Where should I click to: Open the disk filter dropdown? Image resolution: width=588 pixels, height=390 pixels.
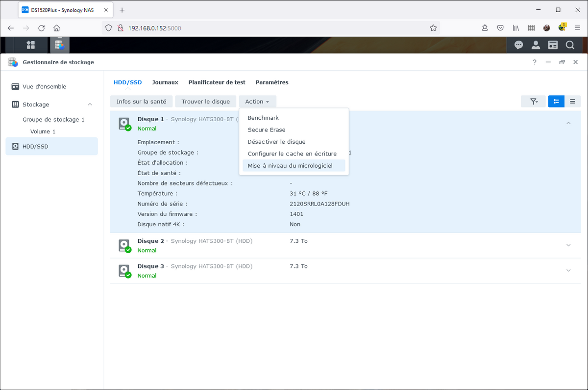pos(534,102)
